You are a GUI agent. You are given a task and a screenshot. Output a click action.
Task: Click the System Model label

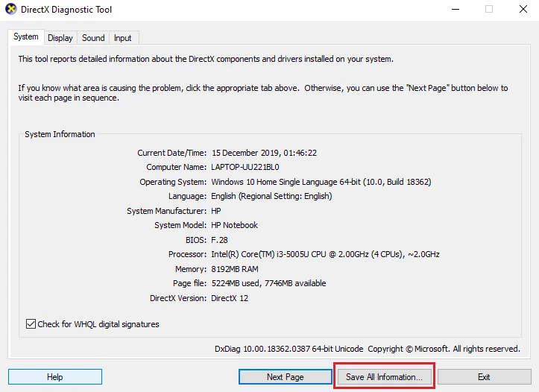(x=180, y=225)
